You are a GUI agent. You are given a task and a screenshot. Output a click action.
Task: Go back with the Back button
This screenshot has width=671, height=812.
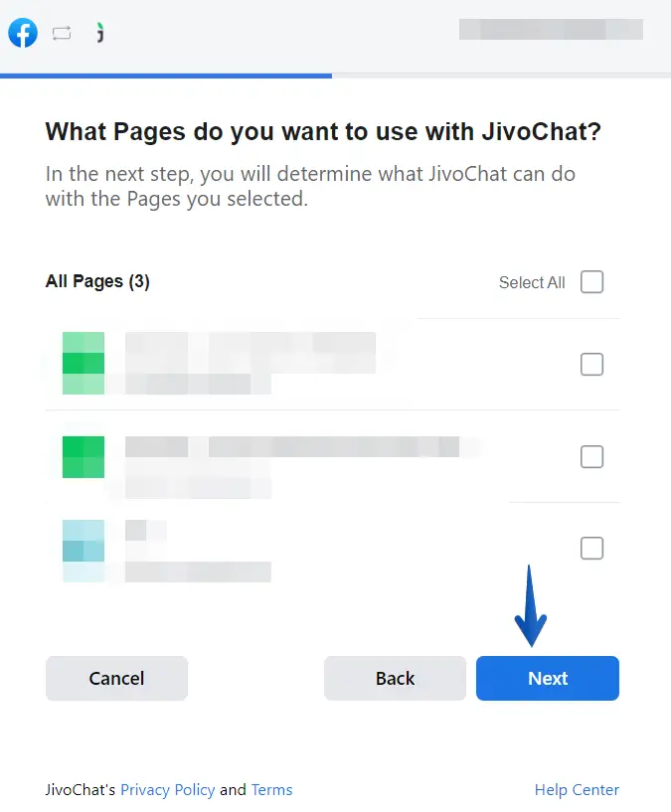(395, 679)
